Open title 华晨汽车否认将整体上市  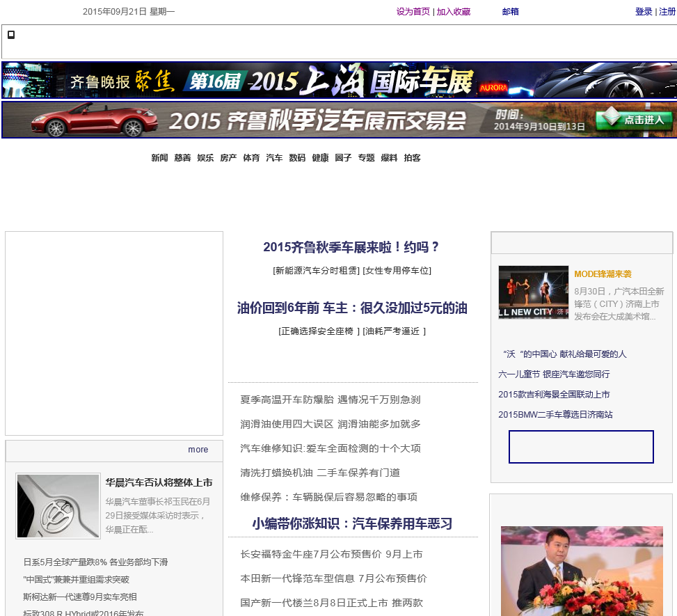pos(159,482)
